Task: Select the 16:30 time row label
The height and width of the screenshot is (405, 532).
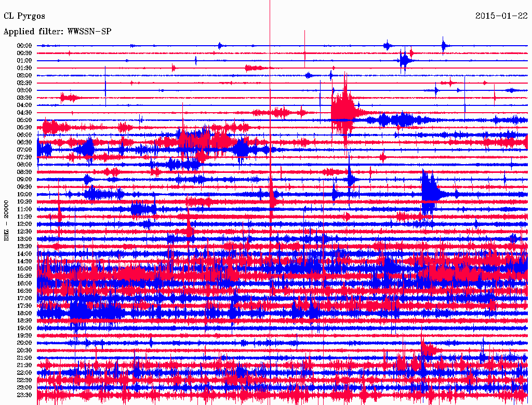Action: pos(24,291)
